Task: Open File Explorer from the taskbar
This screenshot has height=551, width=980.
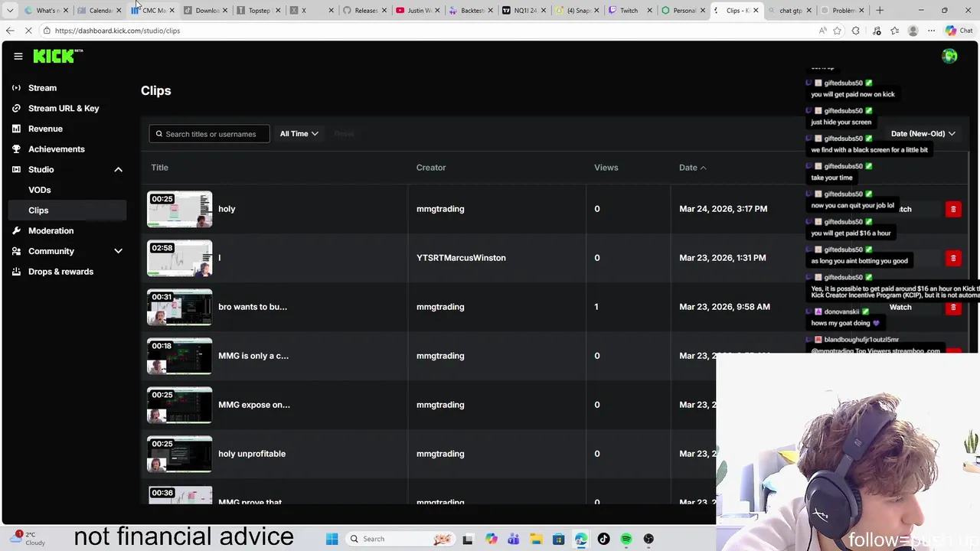Action: coord(536,539)
